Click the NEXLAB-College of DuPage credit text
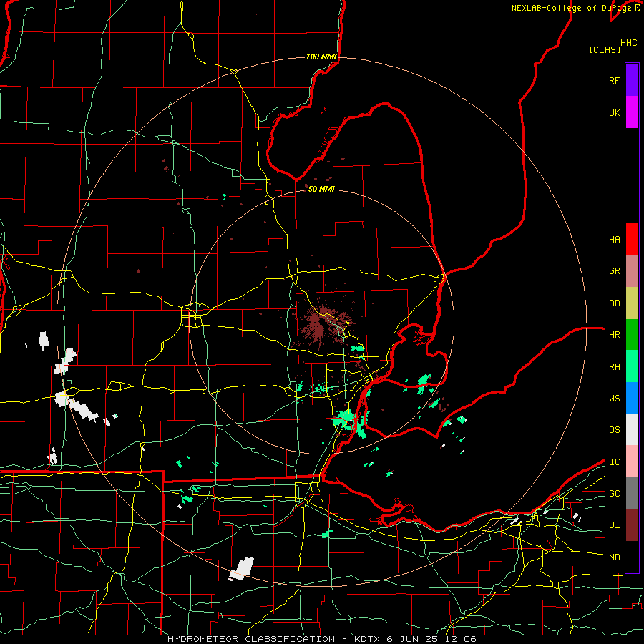The height and width of the screenshot is (644, 644). tap(572, 8)
